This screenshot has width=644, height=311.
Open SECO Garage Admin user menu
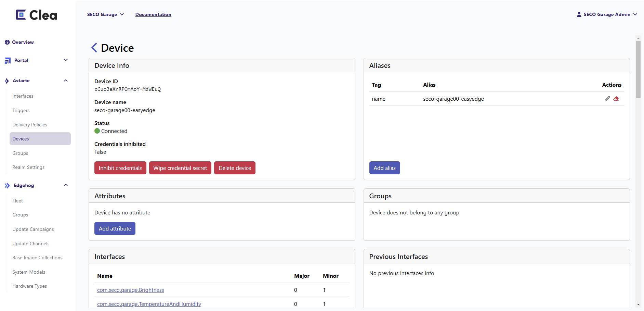[607, 14]
